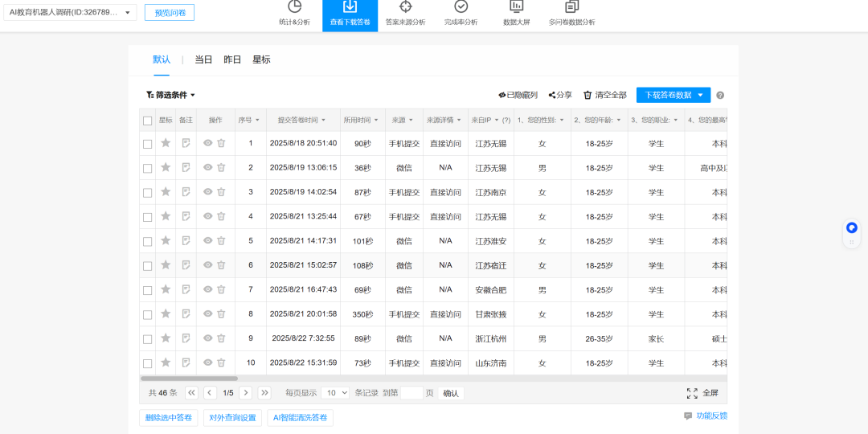This screenshot has height=434, width=868.
Task: Jump to the last page
Action: [264, 393]
